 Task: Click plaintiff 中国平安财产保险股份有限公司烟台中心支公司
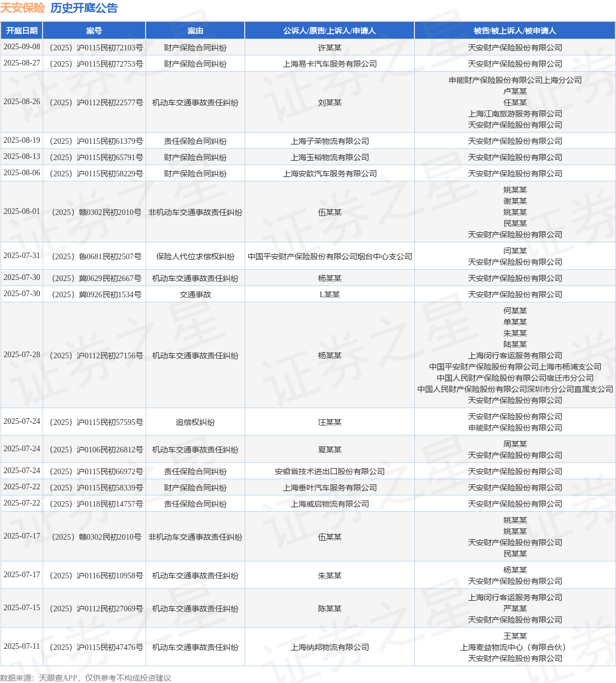click(x=330, y=256)
